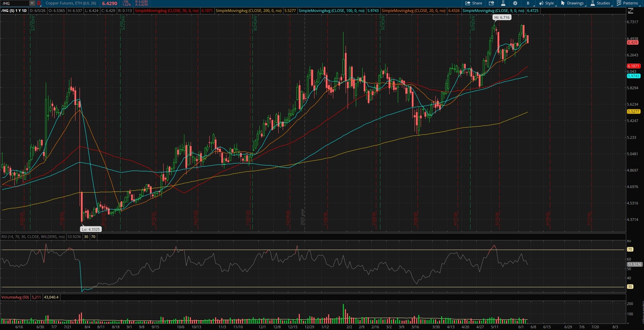Click the red symbol link color indicator
644x330 pixels.
pyautogui.click(x=39, y=3)
